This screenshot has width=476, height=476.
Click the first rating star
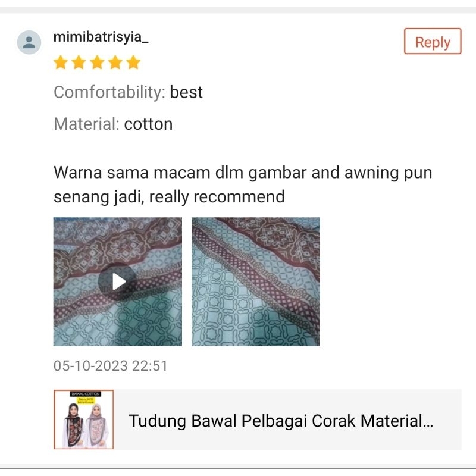click(x=61, y=62)
